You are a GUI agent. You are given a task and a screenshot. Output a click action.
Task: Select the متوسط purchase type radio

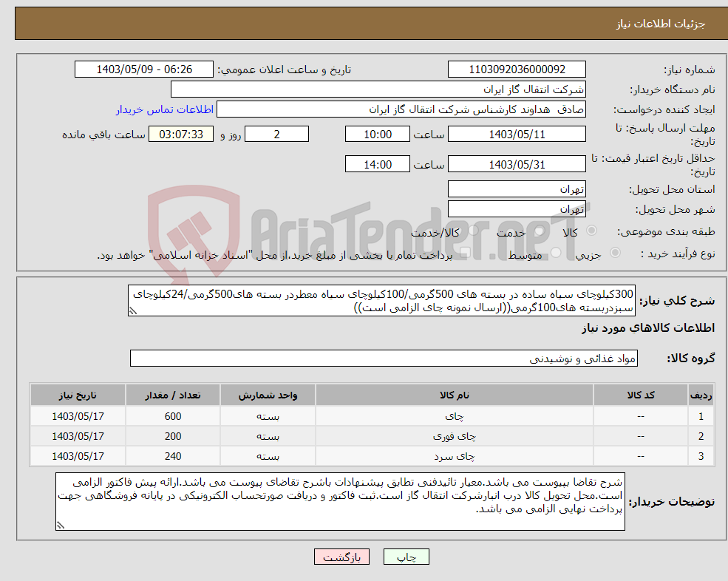click(x=556, y=253)
